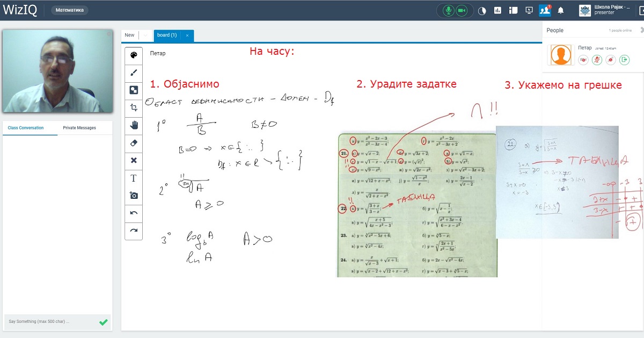Close the People panel
644x338 pixels.
click(x=642, y=30)
